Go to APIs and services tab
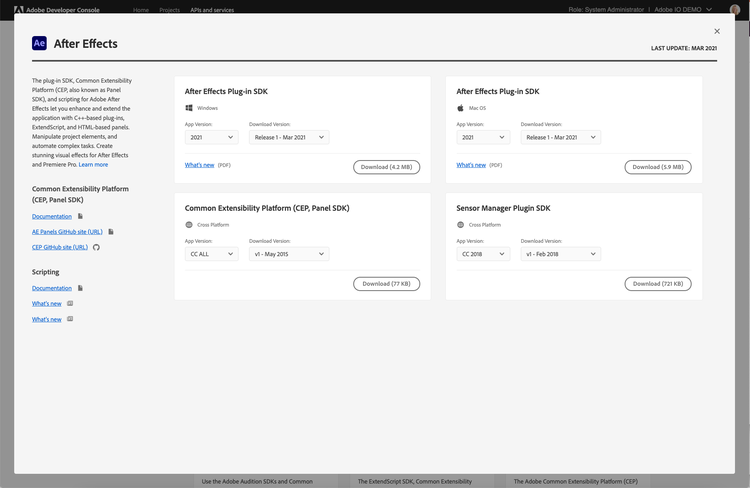Viewport: 750px width, 488px height. [x=212, y=9]
